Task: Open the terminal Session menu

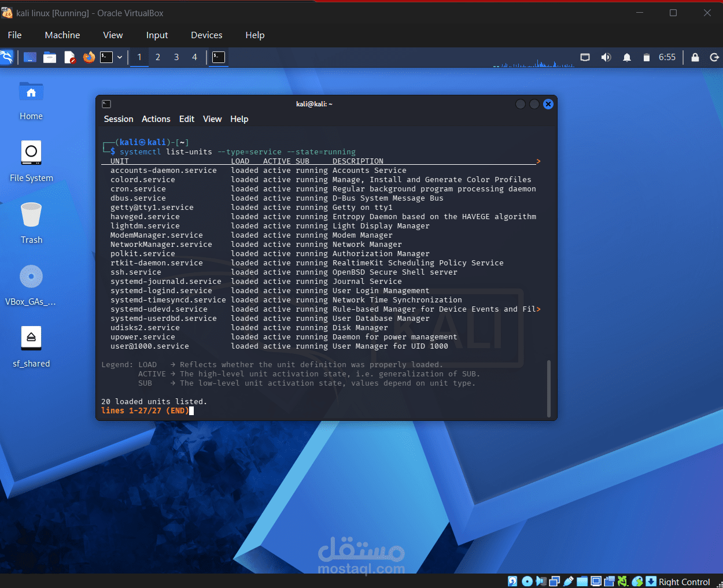Action: 119,119
